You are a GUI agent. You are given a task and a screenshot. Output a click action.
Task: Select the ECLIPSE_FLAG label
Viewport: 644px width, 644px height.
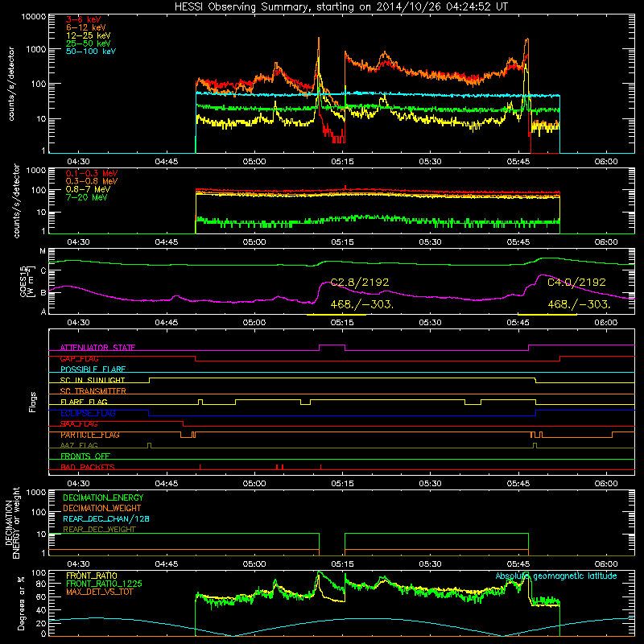pos(88,413)
